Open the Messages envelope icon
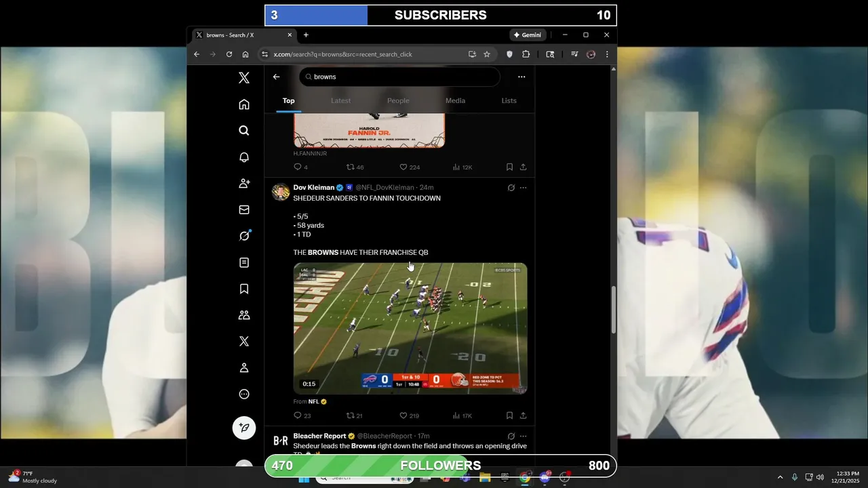Image resolution: width=868 pixels, height=488 pixels. pos(244,210)
